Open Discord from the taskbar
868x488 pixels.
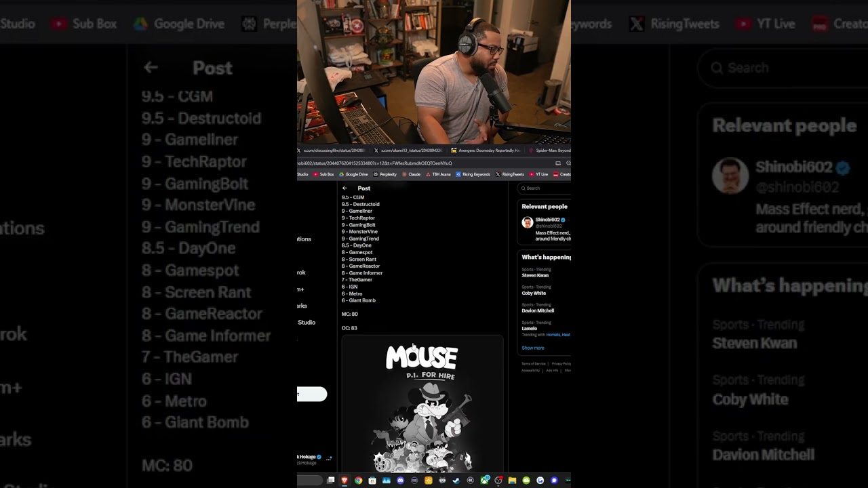click(x=401, y=481)
